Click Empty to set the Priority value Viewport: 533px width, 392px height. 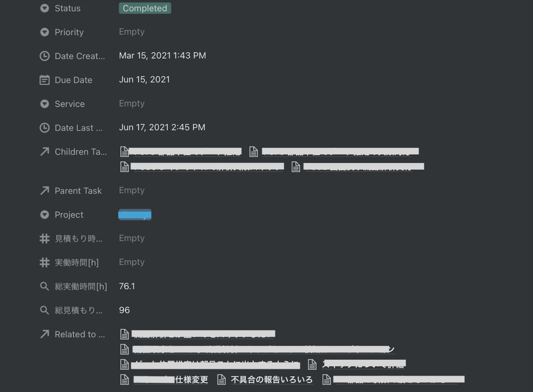tap(131, 32)
